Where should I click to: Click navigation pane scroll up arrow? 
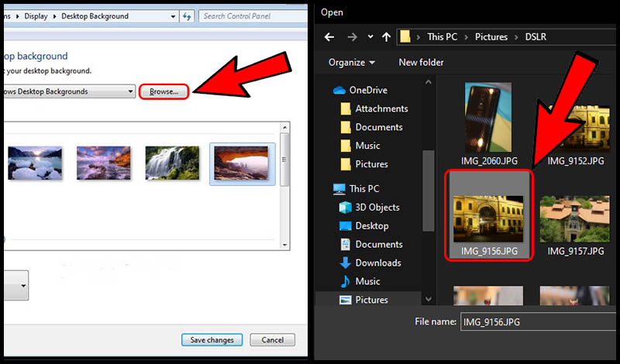tap(429, 82)
